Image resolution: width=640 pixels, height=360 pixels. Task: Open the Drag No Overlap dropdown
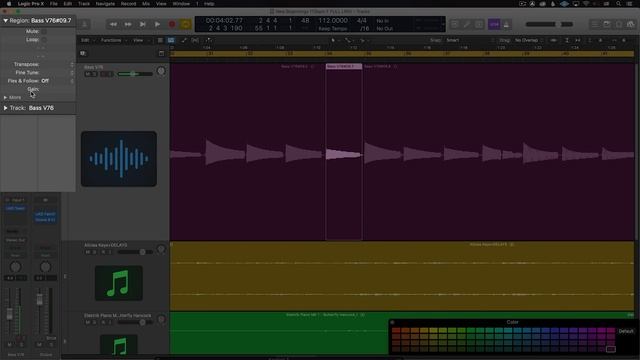[528, 40]
